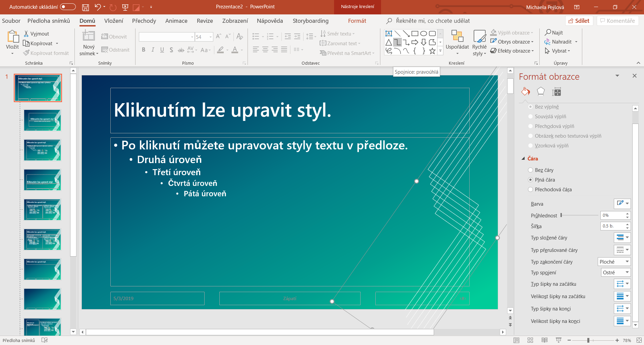This screenshot has height=345, width=644.
Task: Toggle the Automatické ukládání switch
Action: (68, 7)
